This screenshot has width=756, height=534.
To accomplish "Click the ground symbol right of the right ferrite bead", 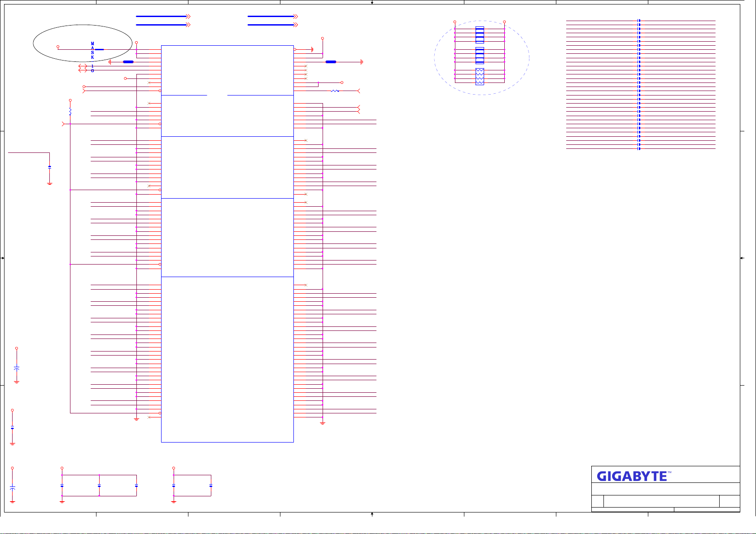I will coord(361,62).
